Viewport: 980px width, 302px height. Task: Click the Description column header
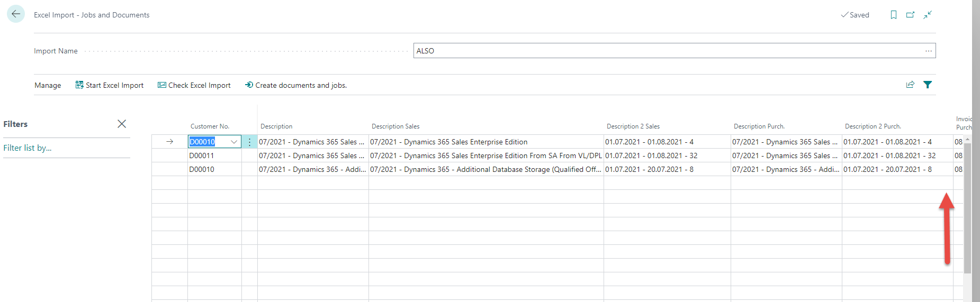pyautogui.click(x=276, y=126)
